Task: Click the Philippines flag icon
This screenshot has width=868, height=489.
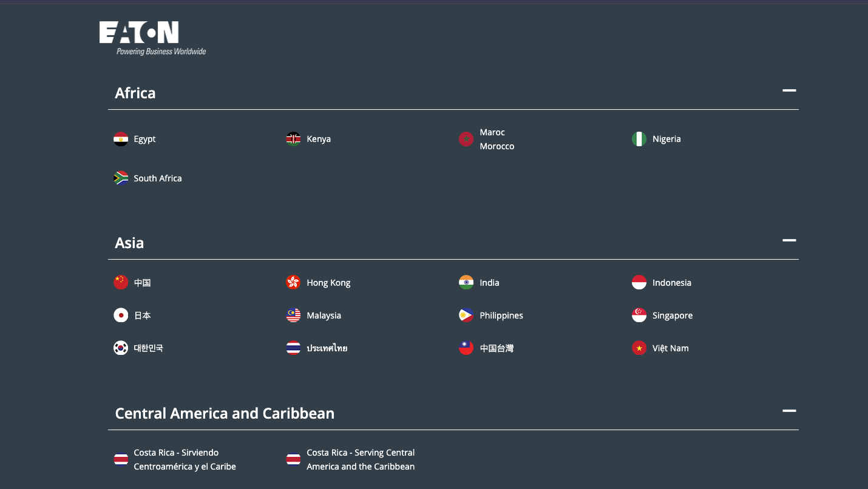Action: [x=466, y=315]
